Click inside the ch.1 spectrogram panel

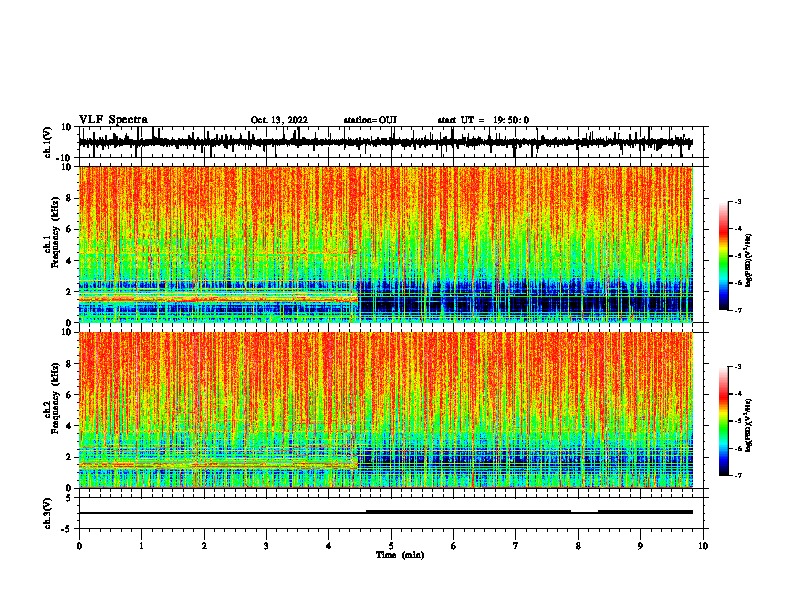click(x=391, y=244)
